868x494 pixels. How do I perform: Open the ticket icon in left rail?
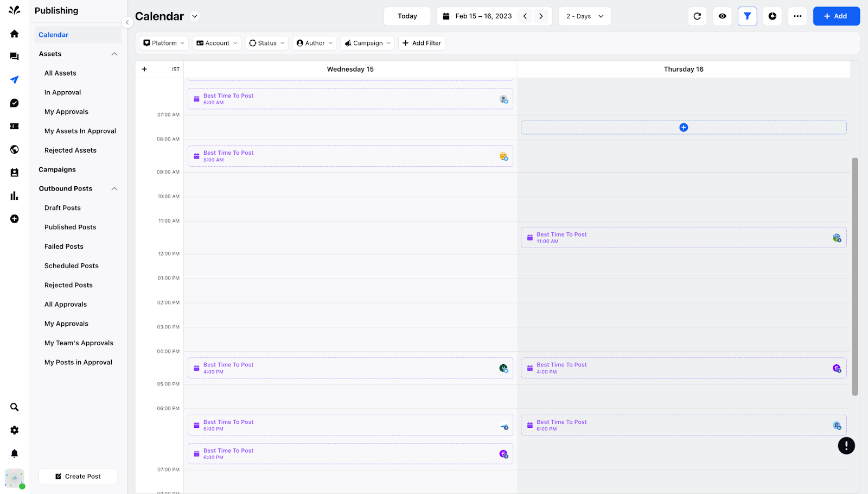(x=15, y=126)
